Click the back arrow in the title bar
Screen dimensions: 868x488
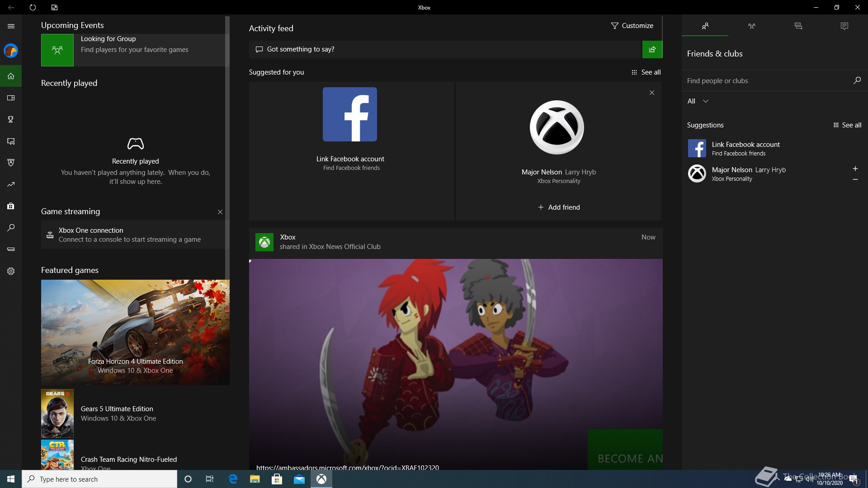click(11, 7)
